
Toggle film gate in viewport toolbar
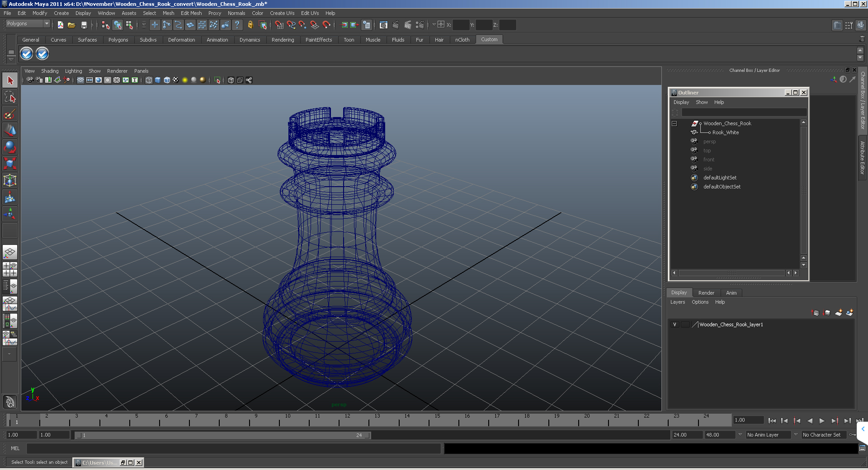click(x=90, y=80)
